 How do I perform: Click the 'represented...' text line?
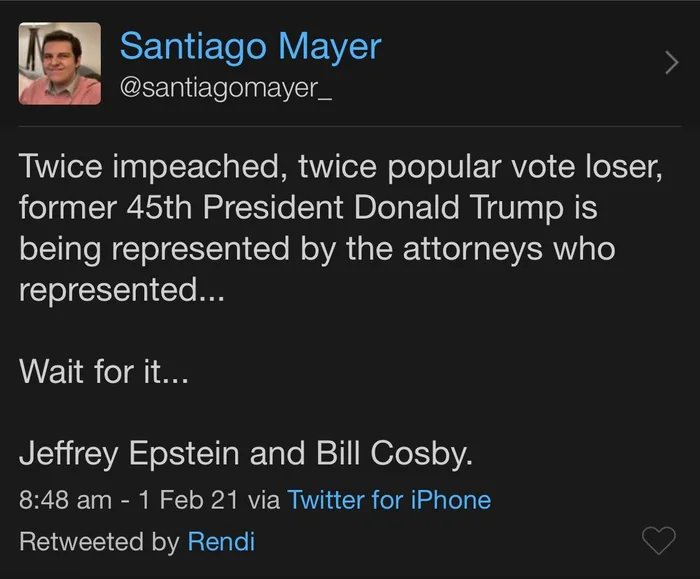click(x=122, y=292)
